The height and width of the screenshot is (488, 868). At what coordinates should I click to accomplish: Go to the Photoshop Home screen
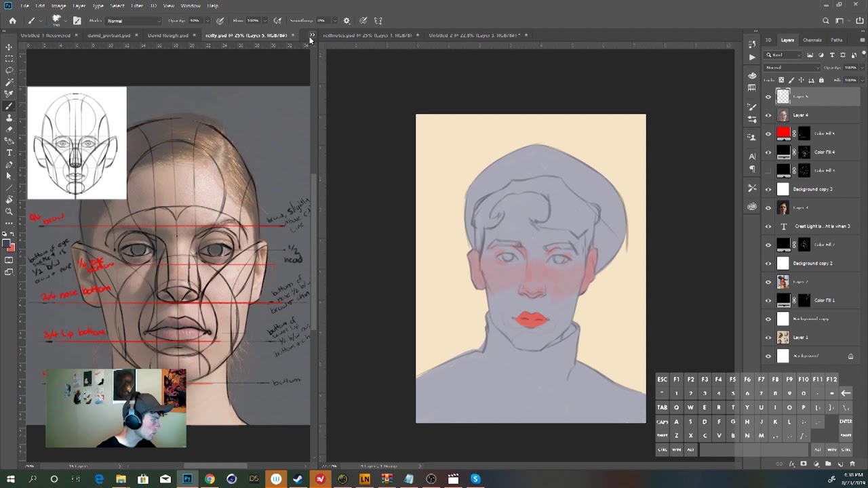pos(12,21)
